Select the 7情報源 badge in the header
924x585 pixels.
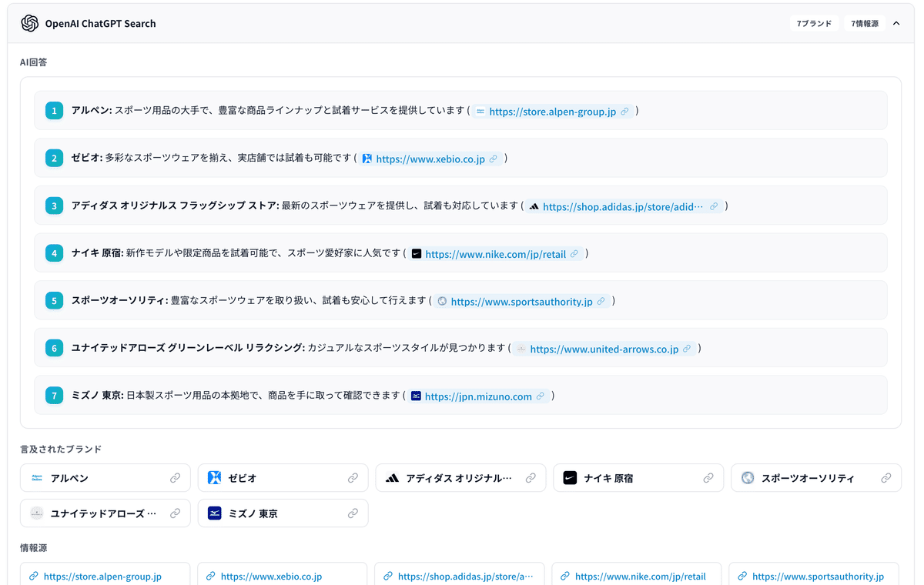(864, 23)
